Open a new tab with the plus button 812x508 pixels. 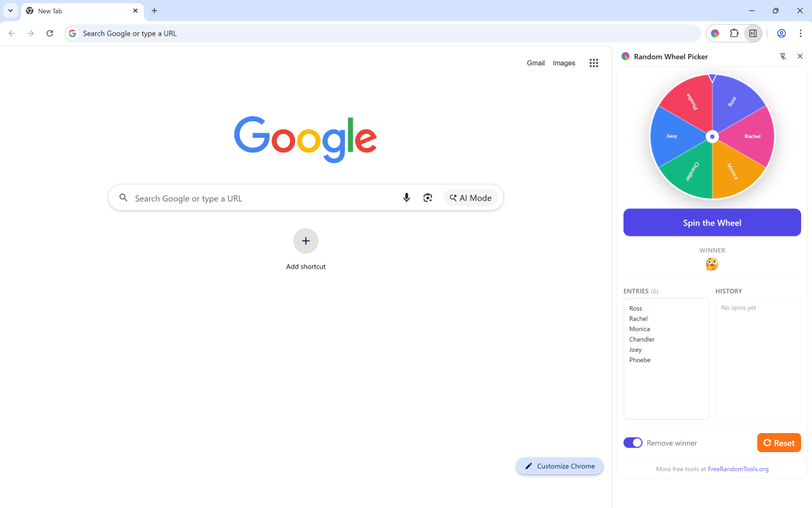pos(154,11)
